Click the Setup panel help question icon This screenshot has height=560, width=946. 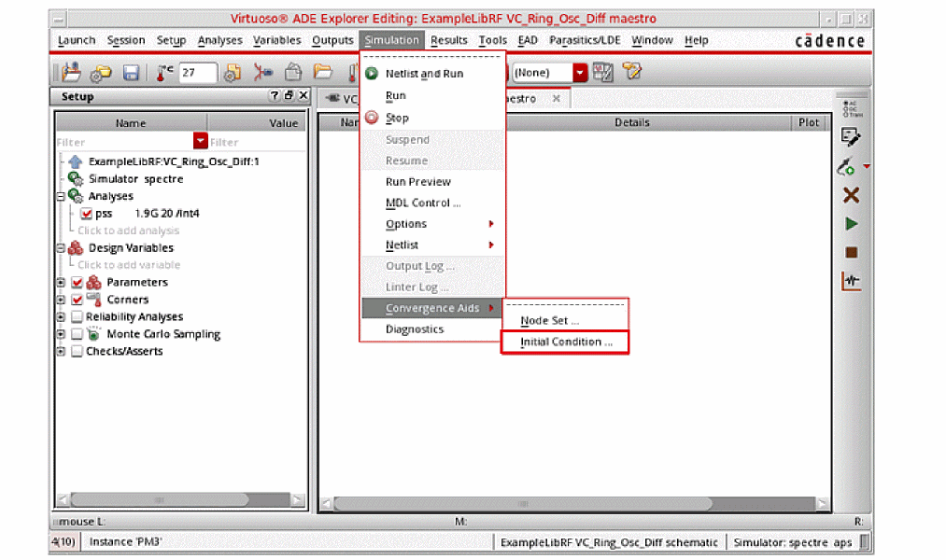pyautogui.click(x=275, y=95)
